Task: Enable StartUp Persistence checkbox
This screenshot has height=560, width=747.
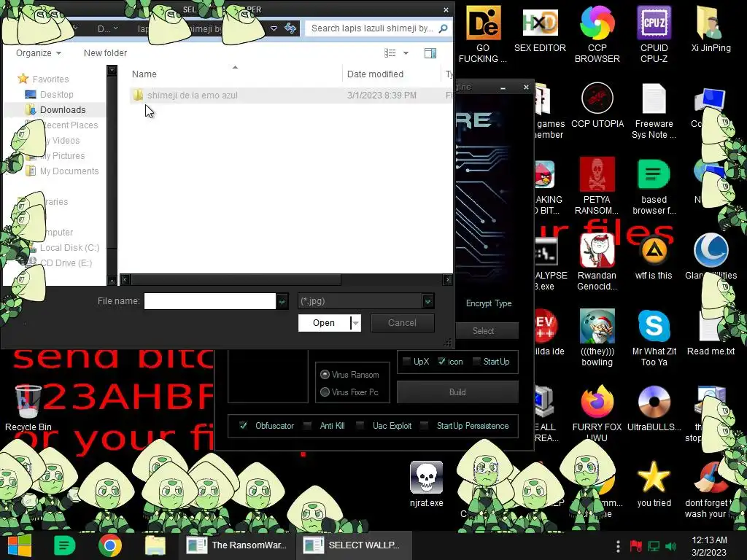Action: (425, 425)
